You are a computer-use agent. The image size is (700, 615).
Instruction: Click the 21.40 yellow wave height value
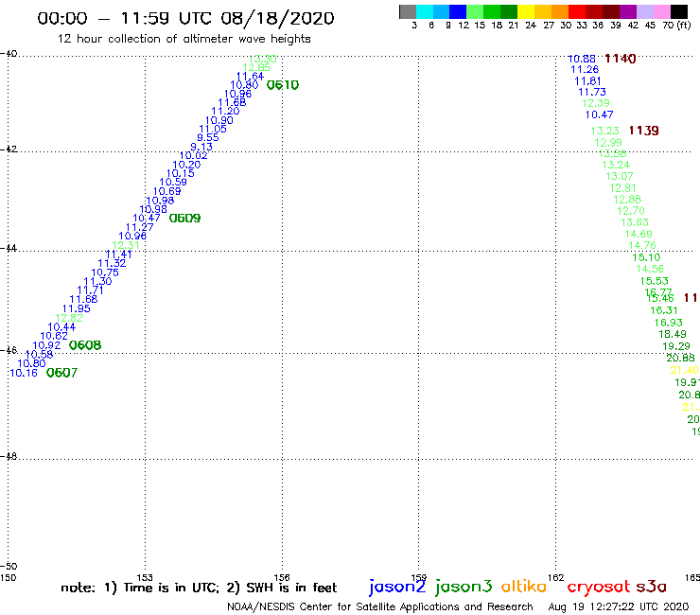point(684,370)
